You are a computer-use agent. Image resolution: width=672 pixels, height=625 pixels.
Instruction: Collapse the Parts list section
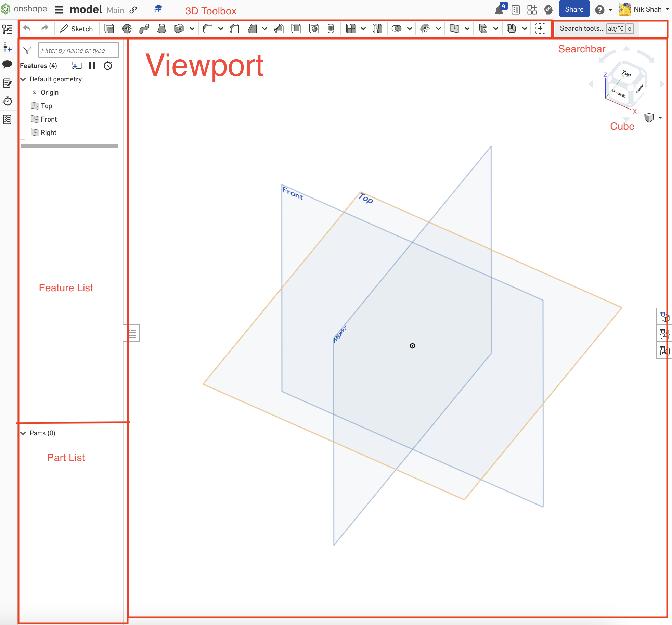[x=23, y=433]
